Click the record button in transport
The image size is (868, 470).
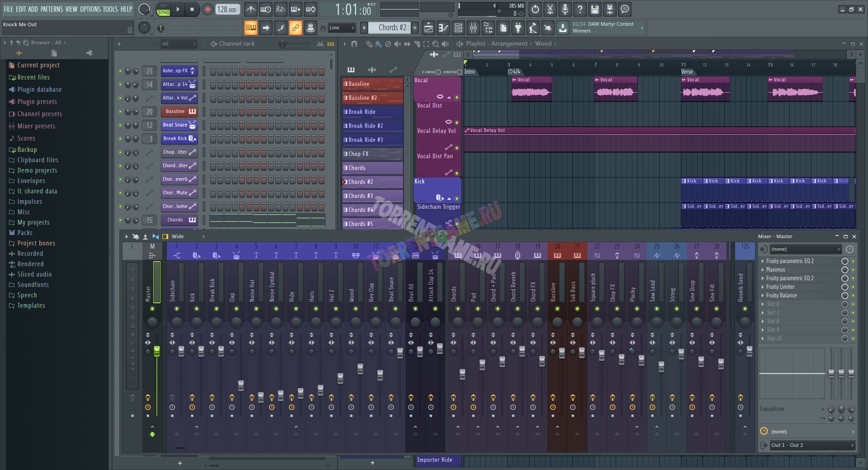pyautogui.click(x=208, y=9)
